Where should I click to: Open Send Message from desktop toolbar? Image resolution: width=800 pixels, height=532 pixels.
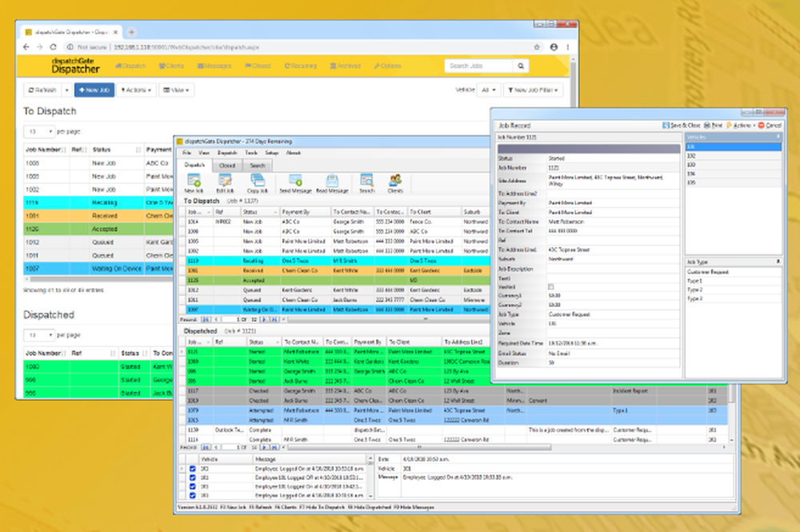(295, 183)
